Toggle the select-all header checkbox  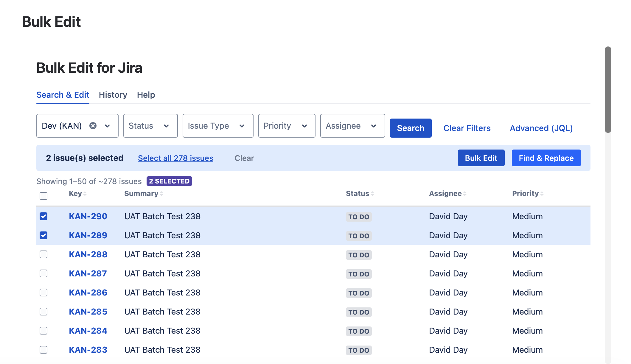43,196
